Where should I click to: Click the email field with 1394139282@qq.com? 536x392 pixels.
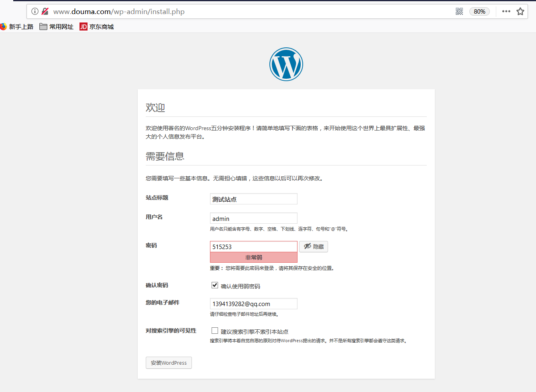tap(254, 304)
